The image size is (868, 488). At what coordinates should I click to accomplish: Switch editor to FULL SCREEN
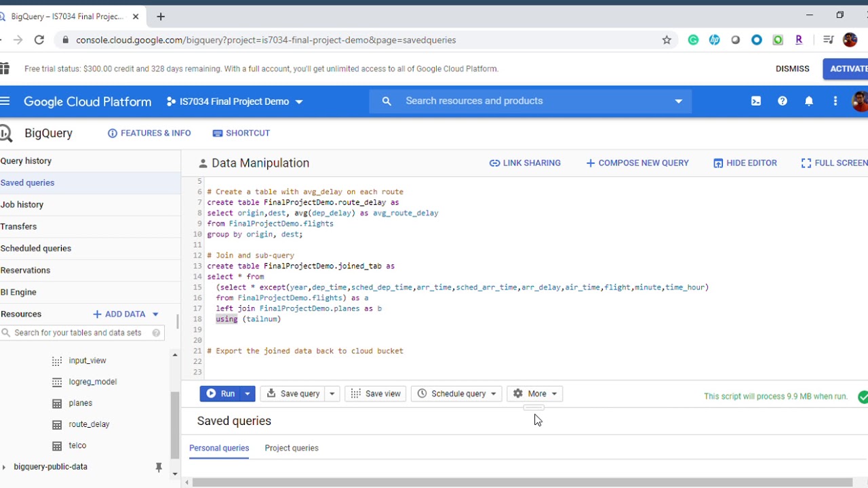[x=834, y=163]
